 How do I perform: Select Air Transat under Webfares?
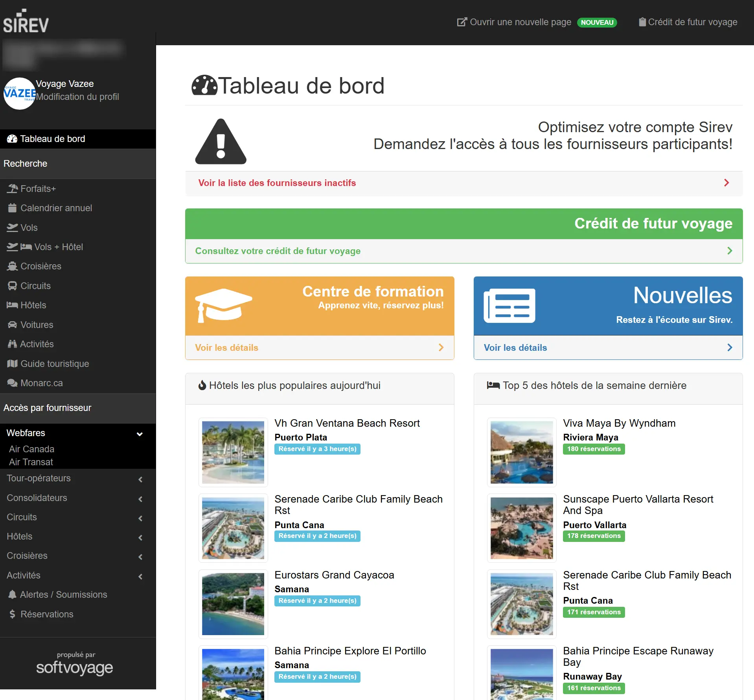[x=31, y=462]
